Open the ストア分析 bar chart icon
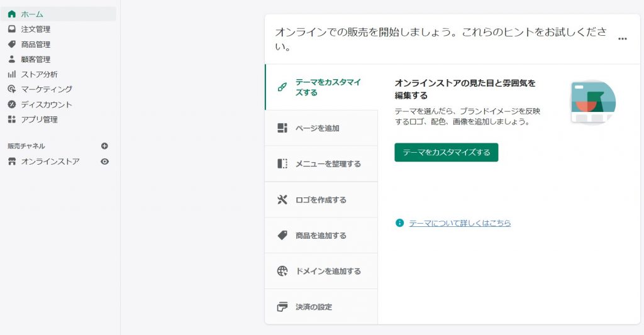The image size is (644, 335). tap(12, 74)
